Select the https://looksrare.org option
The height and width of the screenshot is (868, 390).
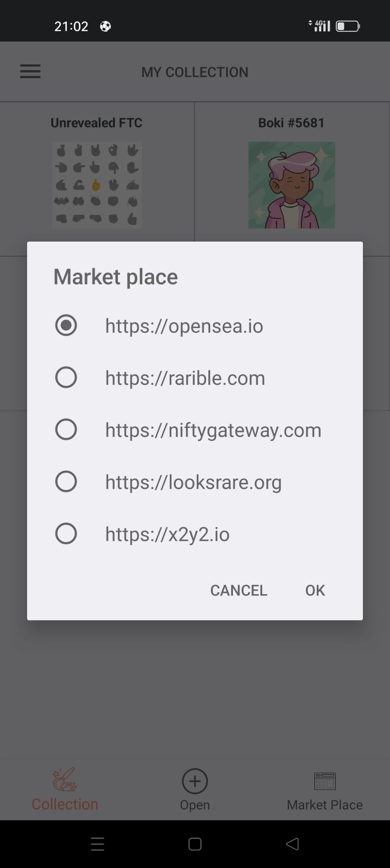[66, 481]
